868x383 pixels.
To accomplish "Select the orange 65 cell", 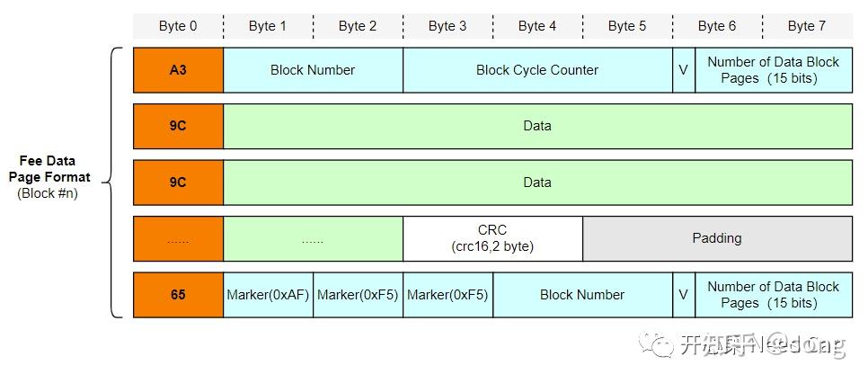I will click(x=178, y=295).
